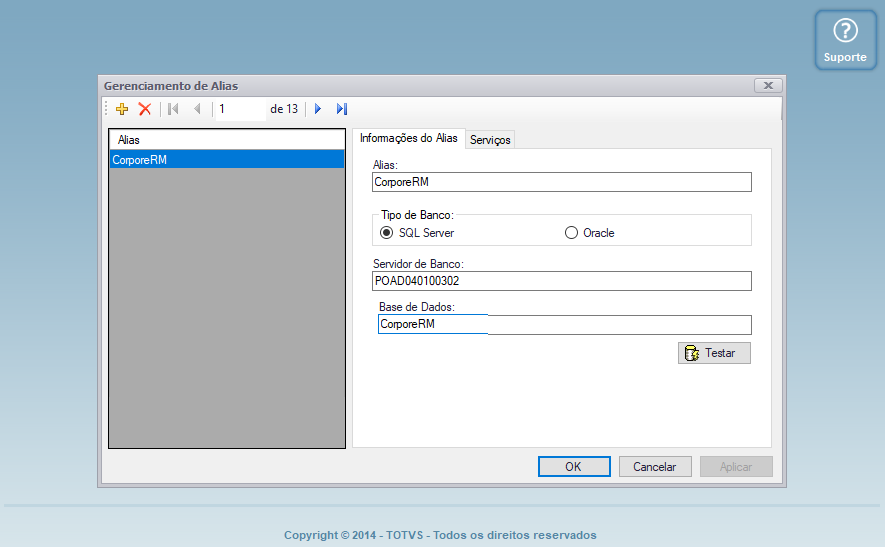Switch to the Serviços tab
This screenshot has height=547, width=885.
tap(490, 139)
